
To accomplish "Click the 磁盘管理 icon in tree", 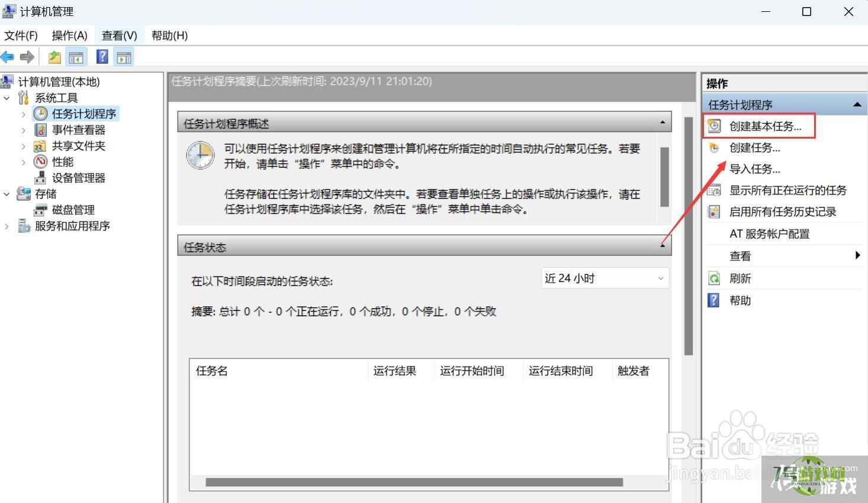I will [41, 210].
